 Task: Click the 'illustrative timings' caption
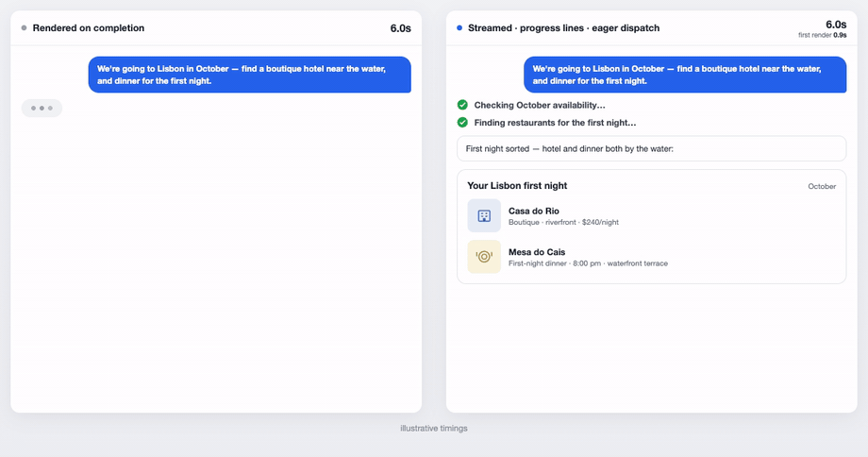tap(434, 428)
